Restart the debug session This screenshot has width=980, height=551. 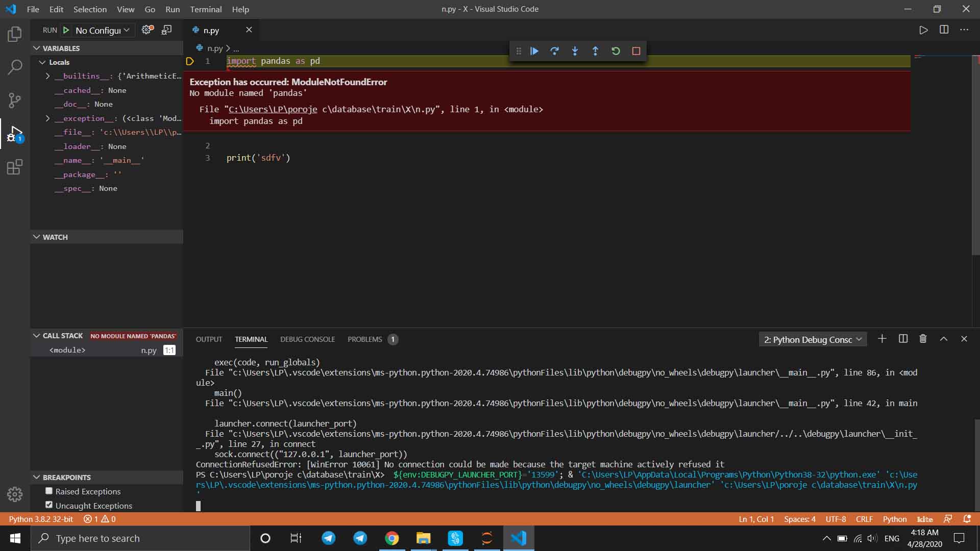(616, 51)
